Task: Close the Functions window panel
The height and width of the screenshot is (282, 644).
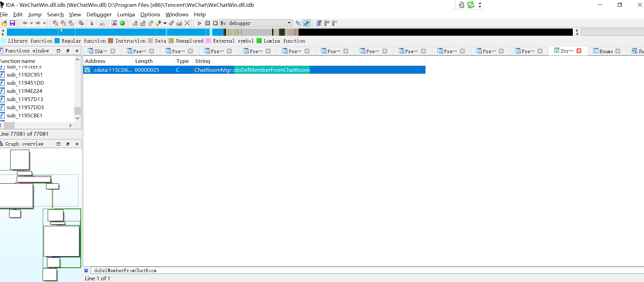Action: 77,51
